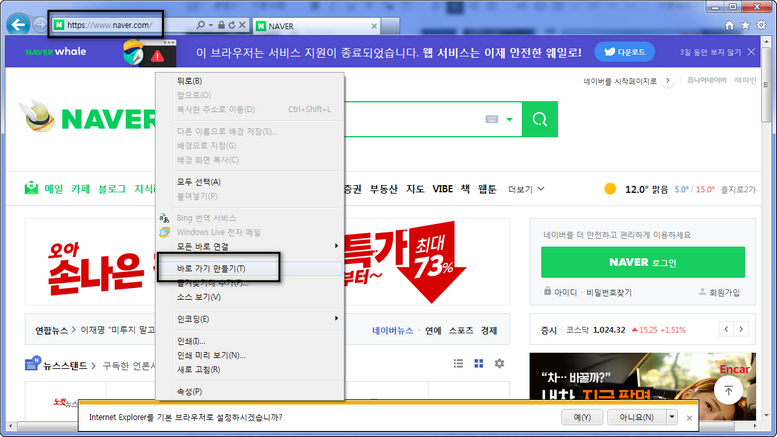This screenshot has width=777, height=437.
Task: Open the browser Home icon
Action: (729, 25)
